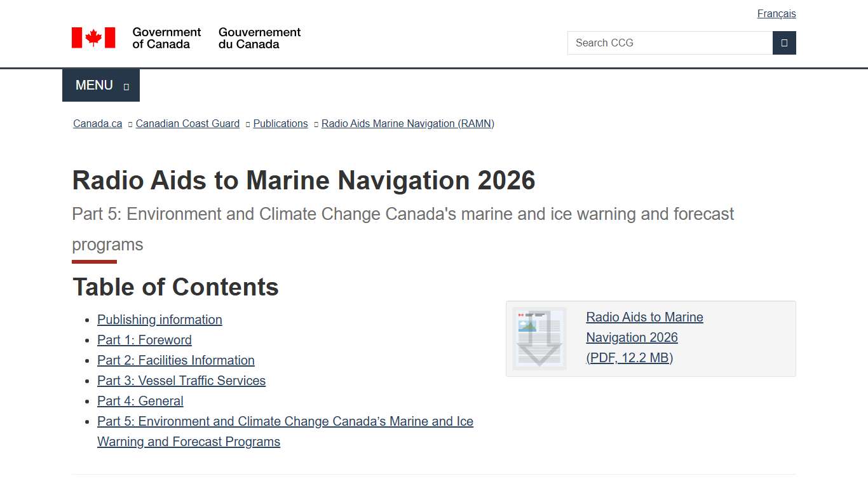This screenshot has height=488, width=868.
Task: Open the MENU navigation
Action: [94, 85]
